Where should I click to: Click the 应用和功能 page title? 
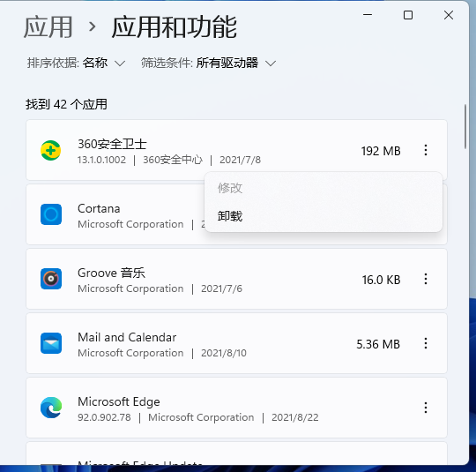[x=175, y=27]
